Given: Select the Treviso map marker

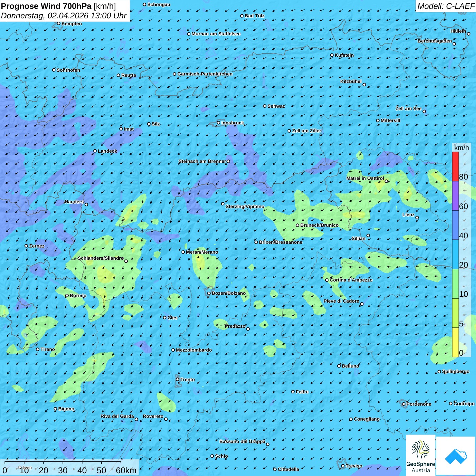Looking at the screenshot, I should click(343, 466).
